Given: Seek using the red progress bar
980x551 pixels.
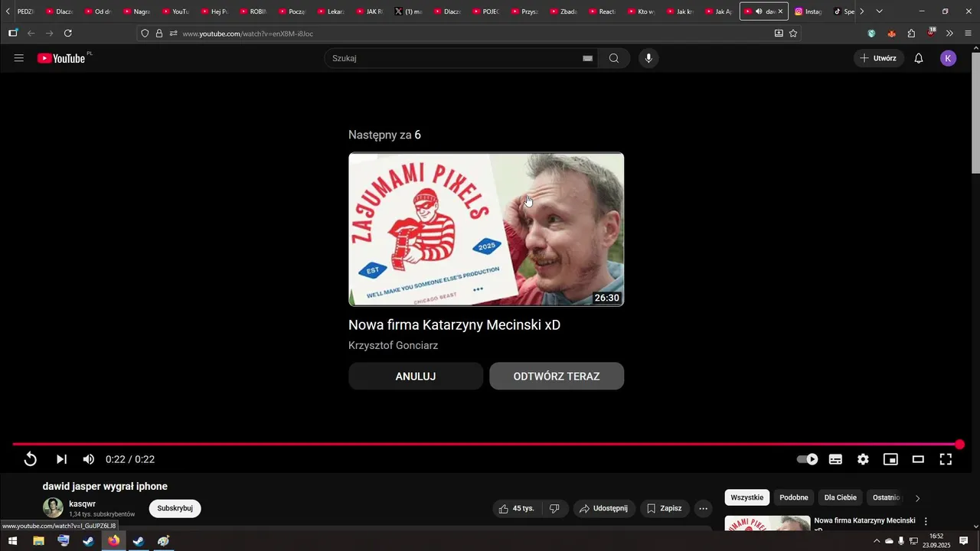Looking at the screenshot, I should tap(486, 444).
